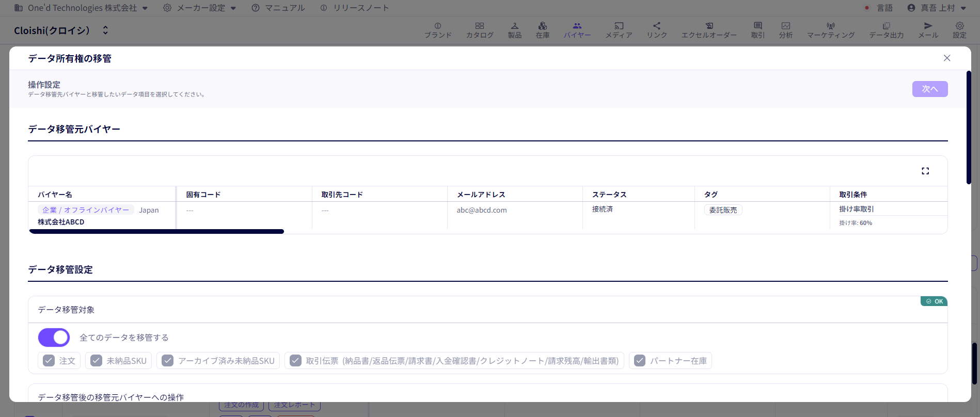The height and width of the screenshot is (417, 980).
Task: Open the 真吾 上村 user menu
Action: [x=937, y=8]
